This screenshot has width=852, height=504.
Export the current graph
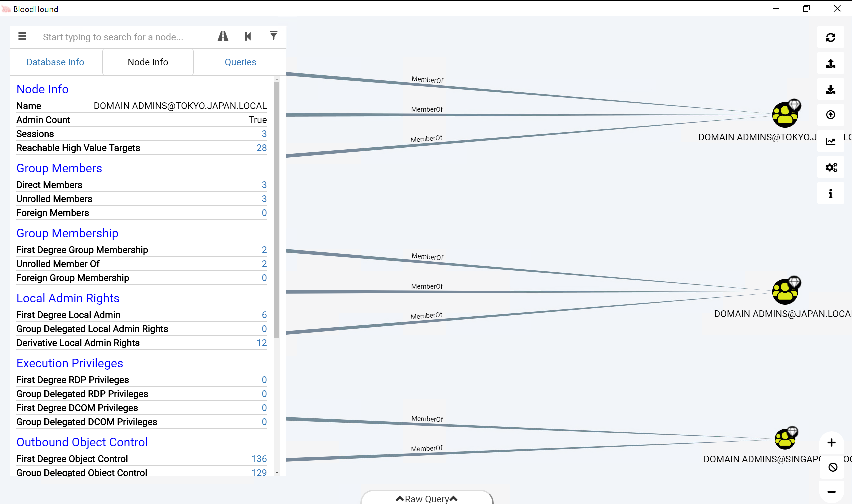[x=831, y=90]
